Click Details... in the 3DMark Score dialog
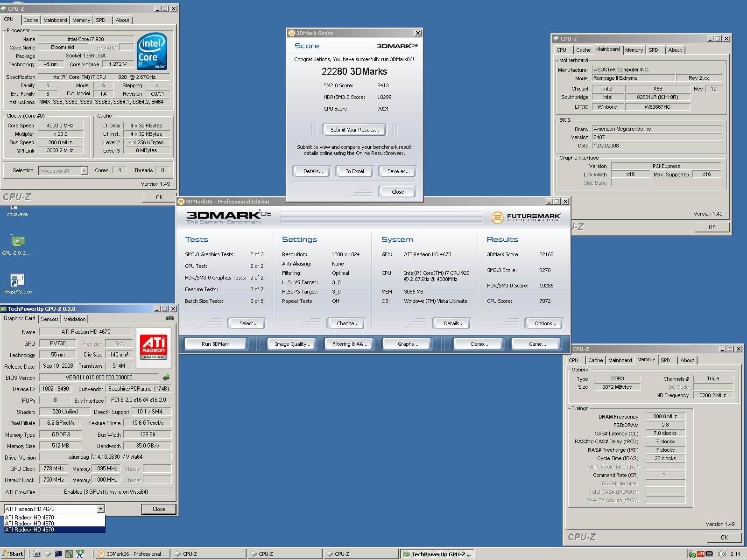747x560 pixels. 313,171
